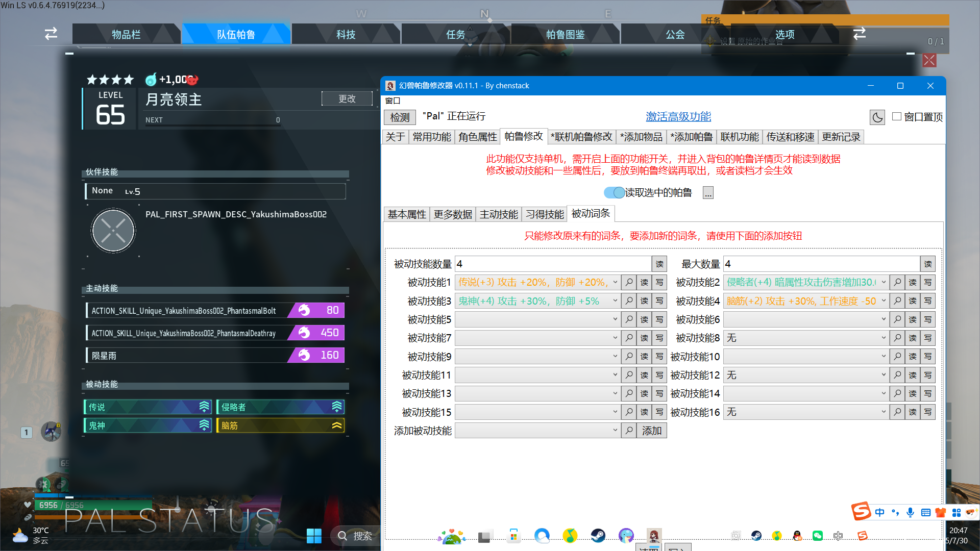Click the Steam icon in the taskbar
980x551 pixels.
(598, 536)
